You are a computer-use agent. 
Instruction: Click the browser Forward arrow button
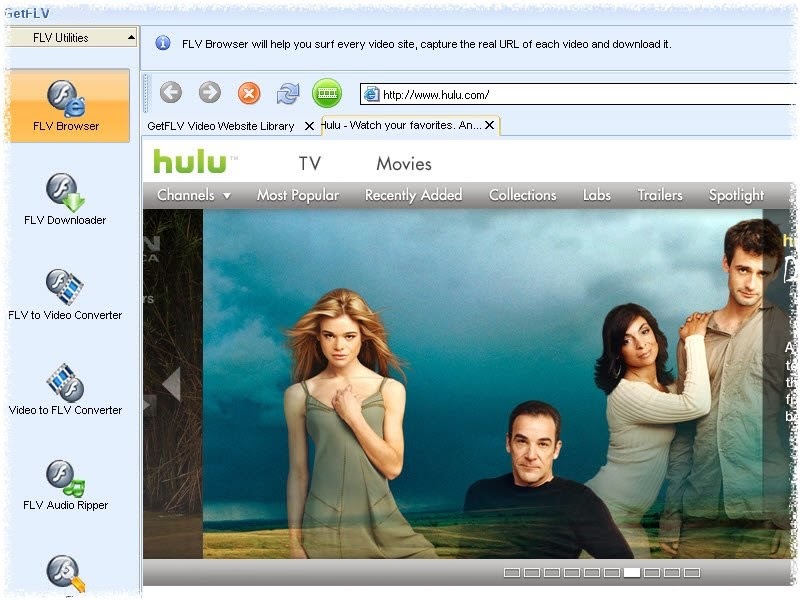coord(210,93)
